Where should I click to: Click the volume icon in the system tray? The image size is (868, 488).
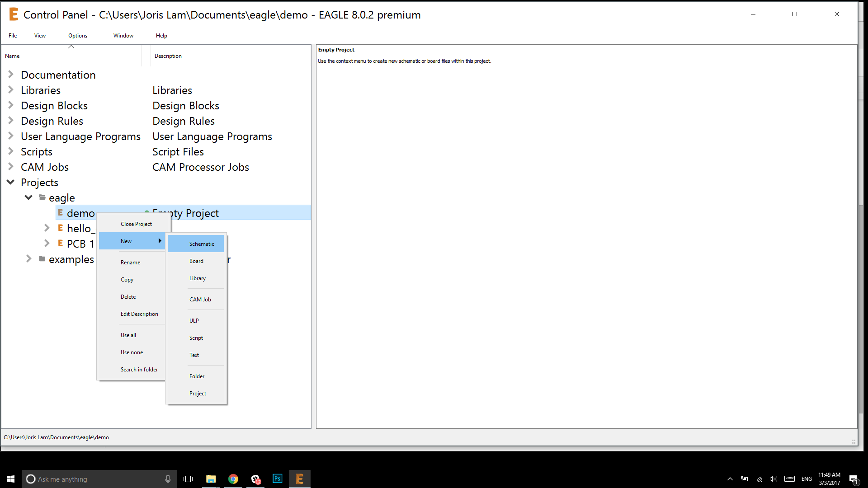click(773, 479)
